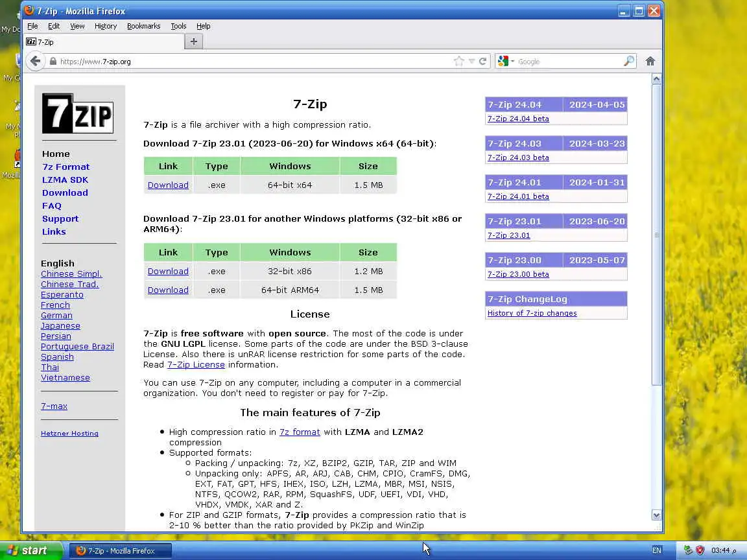Click the magnifying glass search icon

(x=629, y=61)
